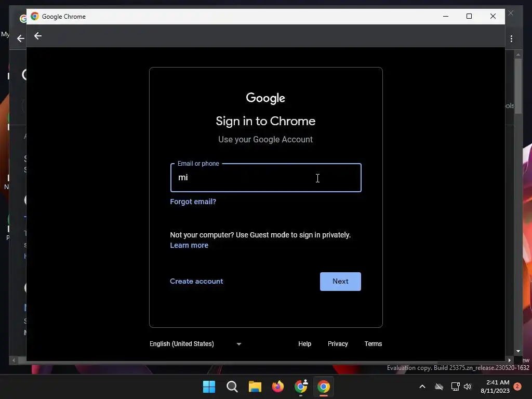Open the volume speaker tray icon
This screenshot has width=532, height=399.
(468, 387)
